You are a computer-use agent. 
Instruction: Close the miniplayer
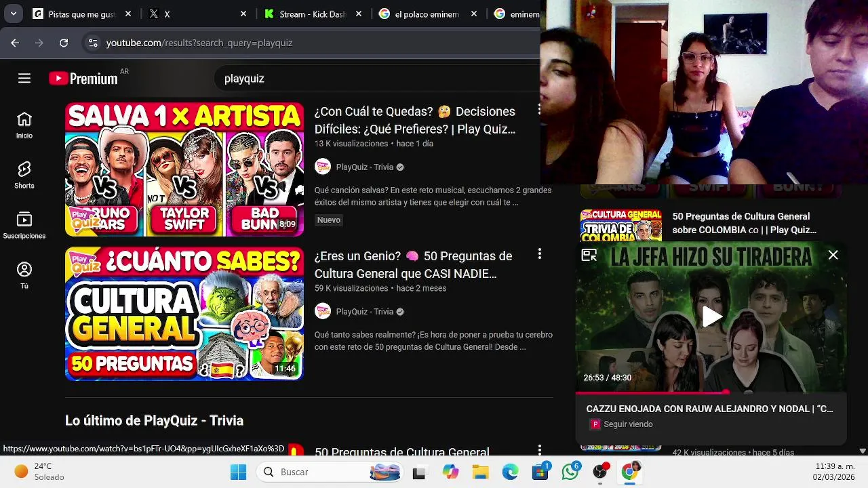(x=833, y=255)
